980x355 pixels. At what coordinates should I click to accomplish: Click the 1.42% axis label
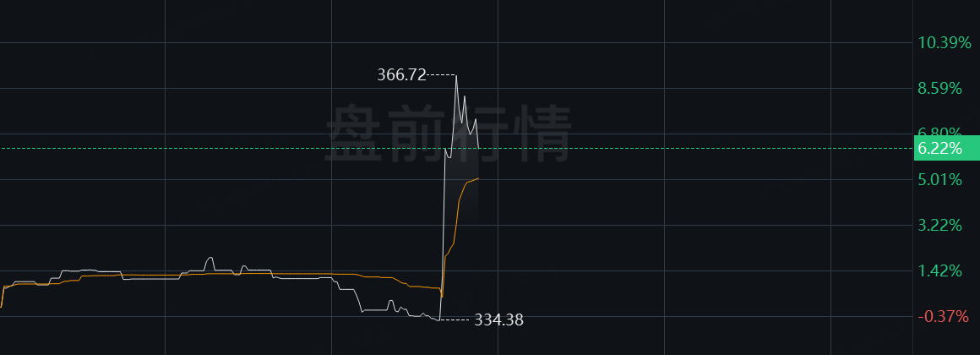click(x=939, y=271)
